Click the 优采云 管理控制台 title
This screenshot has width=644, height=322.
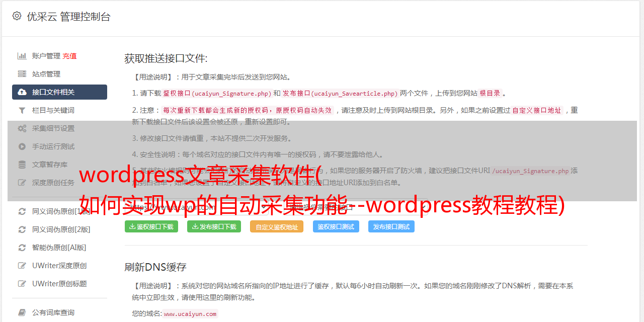pyautogui.click(x=68, y=17)
